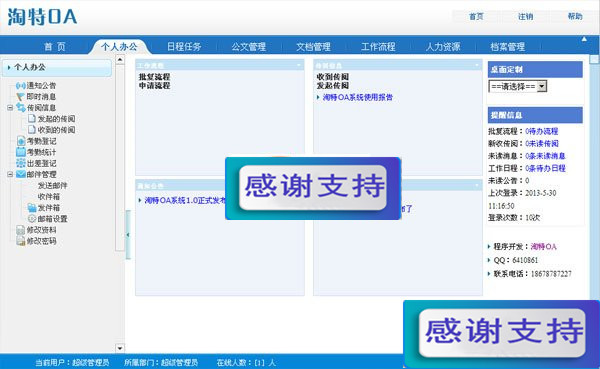The height and width of the screenshot is (369, 600).
Task: Click the 考勤统计 calendar icon
Action: [x=21, y=152]
